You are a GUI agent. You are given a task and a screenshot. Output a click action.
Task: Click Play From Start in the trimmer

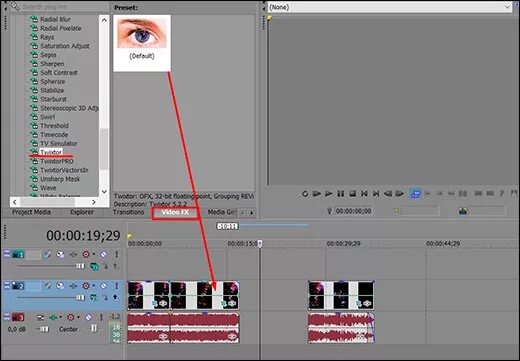click(316, 194)
